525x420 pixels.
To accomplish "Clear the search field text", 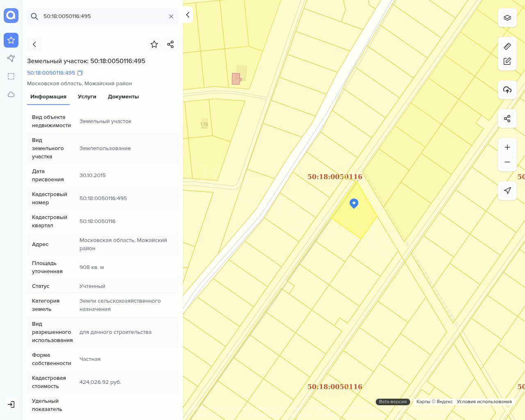I will tap(171, 16).
